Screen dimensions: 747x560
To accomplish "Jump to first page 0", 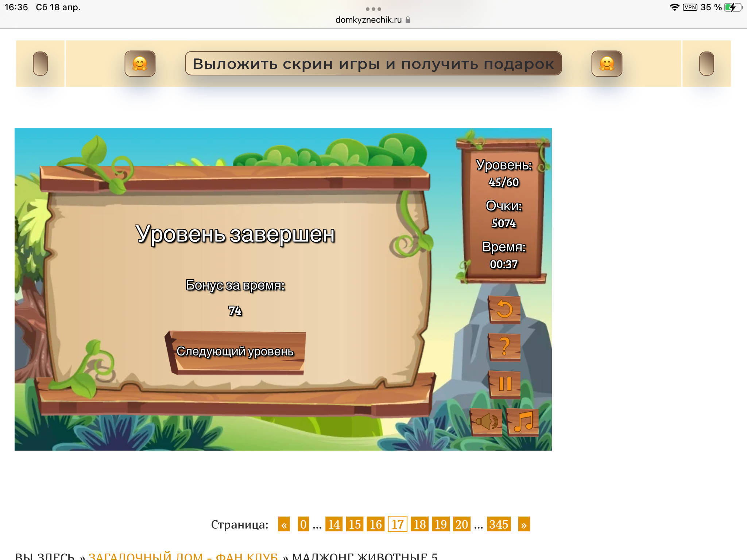I will coord(303,524).
